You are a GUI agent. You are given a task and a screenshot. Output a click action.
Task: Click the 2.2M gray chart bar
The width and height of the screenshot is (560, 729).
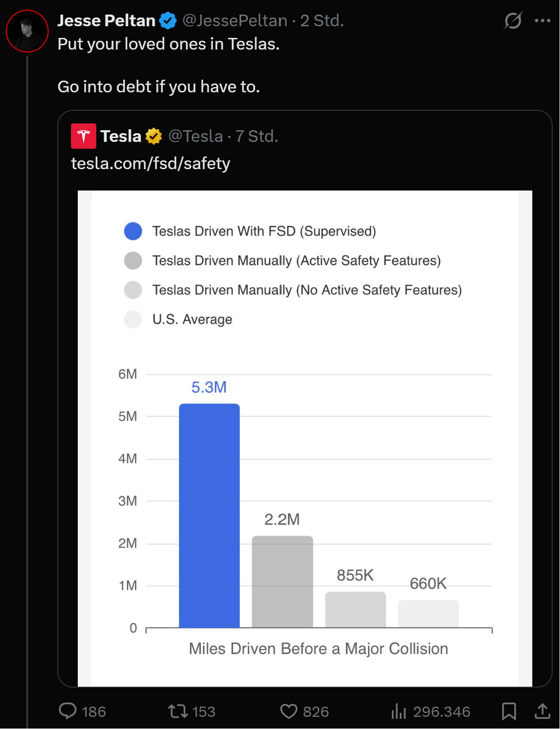coord(282,581)
